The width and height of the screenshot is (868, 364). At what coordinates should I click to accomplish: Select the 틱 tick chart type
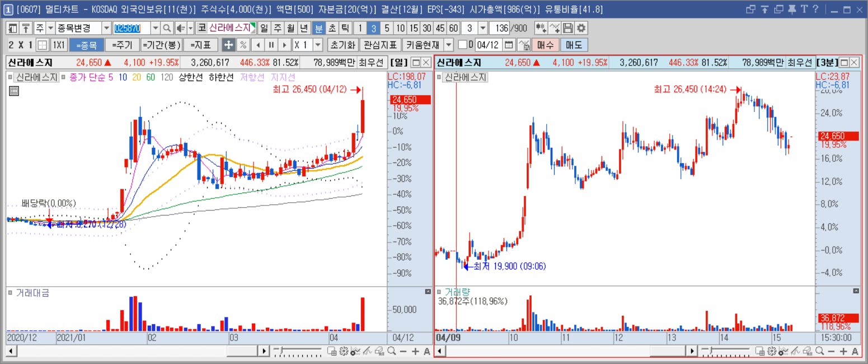345,28
